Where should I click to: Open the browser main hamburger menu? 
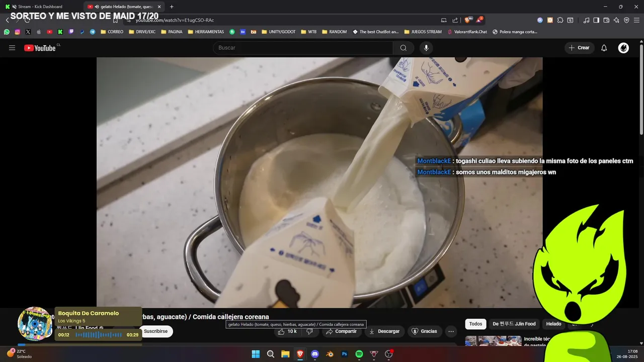tap(636, 20)
